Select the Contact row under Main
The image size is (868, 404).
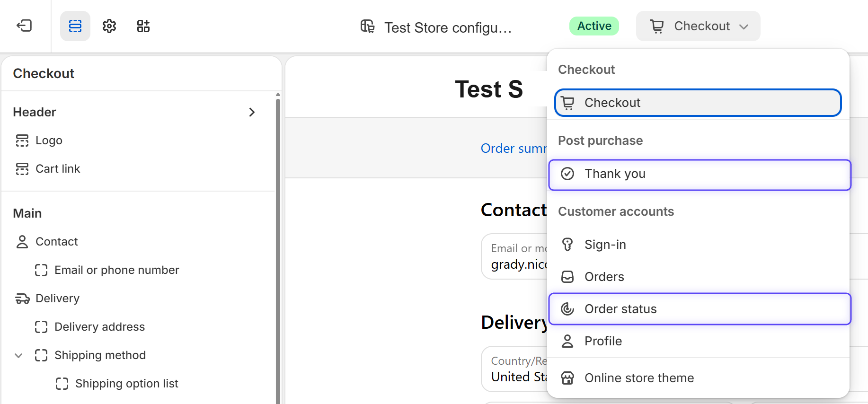coord(137,242)
